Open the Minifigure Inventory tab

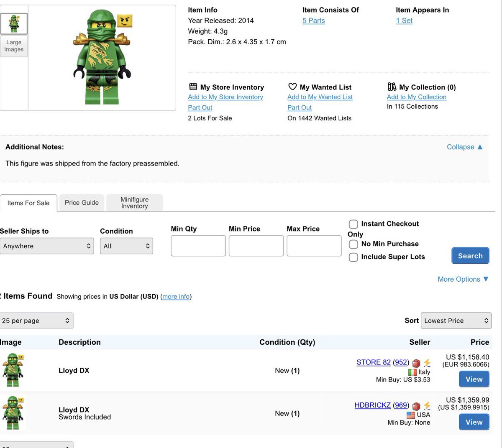[134, 203]
